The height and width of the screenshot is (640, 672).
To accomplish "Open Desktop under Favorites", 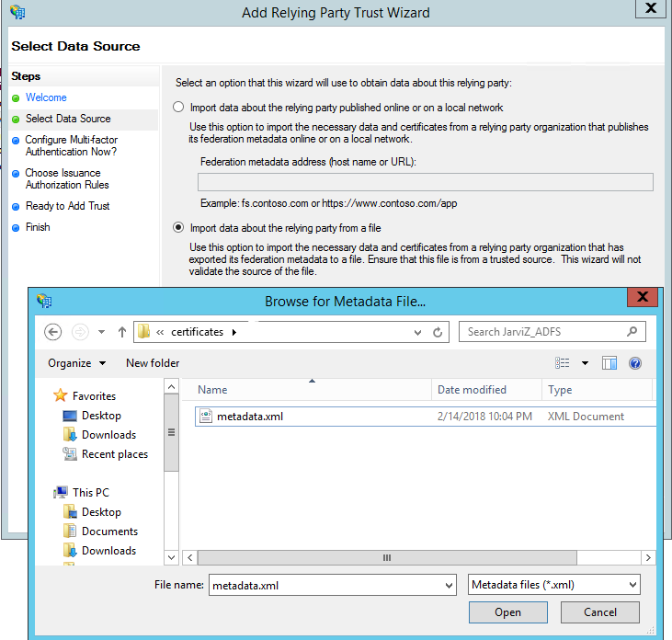I will [x=101, y=416].
